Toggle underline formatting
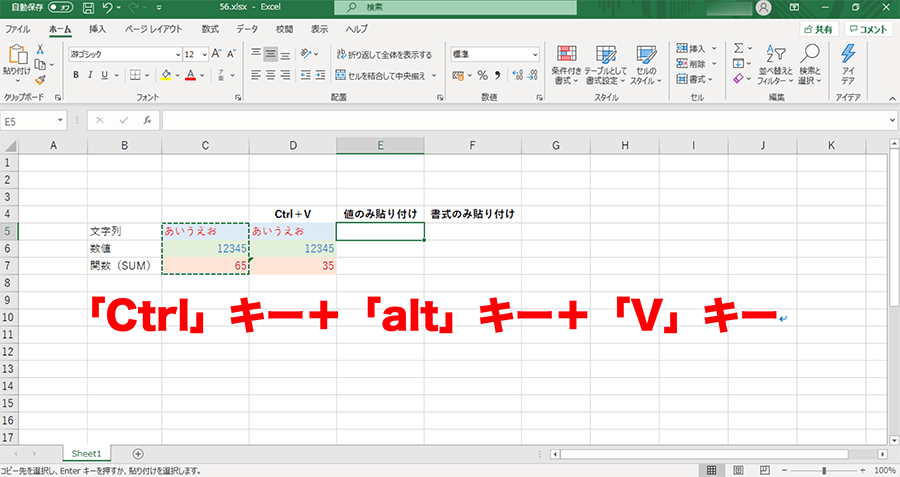Viewport: 900px width, 477px height. [x=104, y=75]
